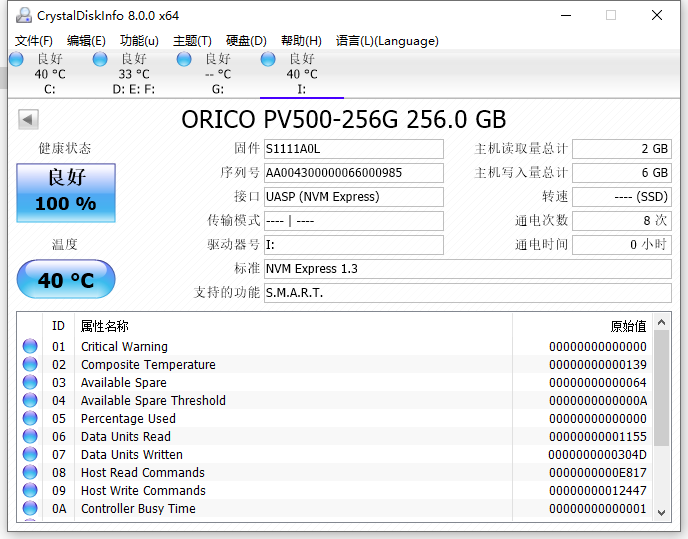This screenshot has width=688, height=539.
Task: Click the supported features field S.M.A.R.T.
Action: (x=468, y=293)
